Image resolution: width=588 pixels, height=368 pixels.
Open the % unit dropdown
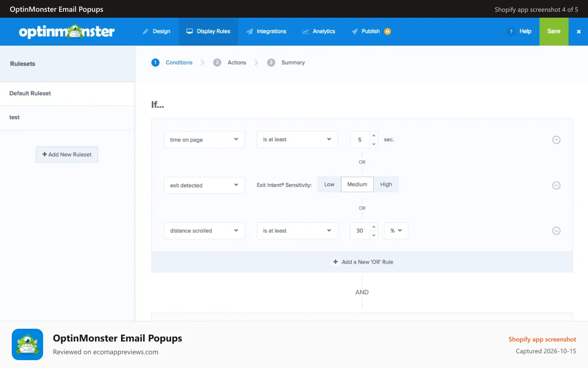[x=396, y=231]
